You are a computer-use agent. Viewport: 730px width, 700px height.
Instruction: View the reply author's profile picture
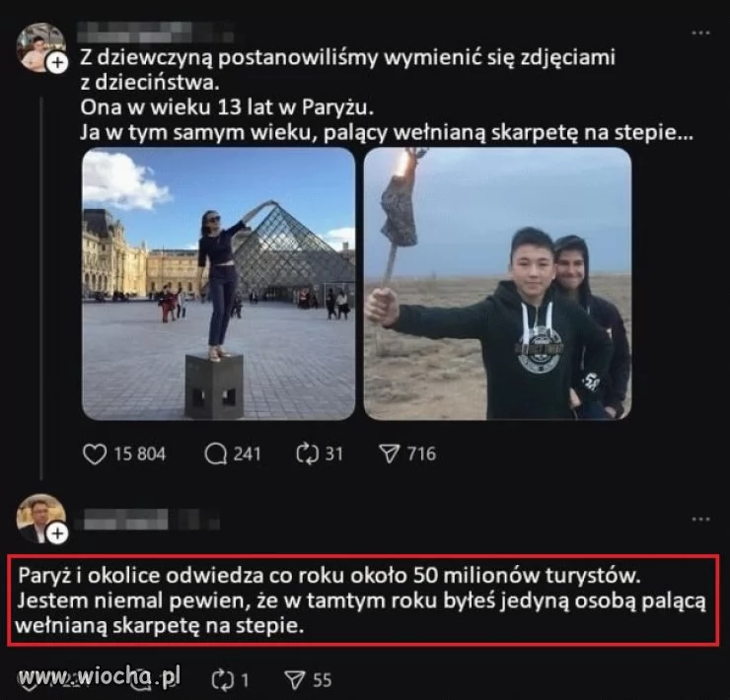click(40, 518)
